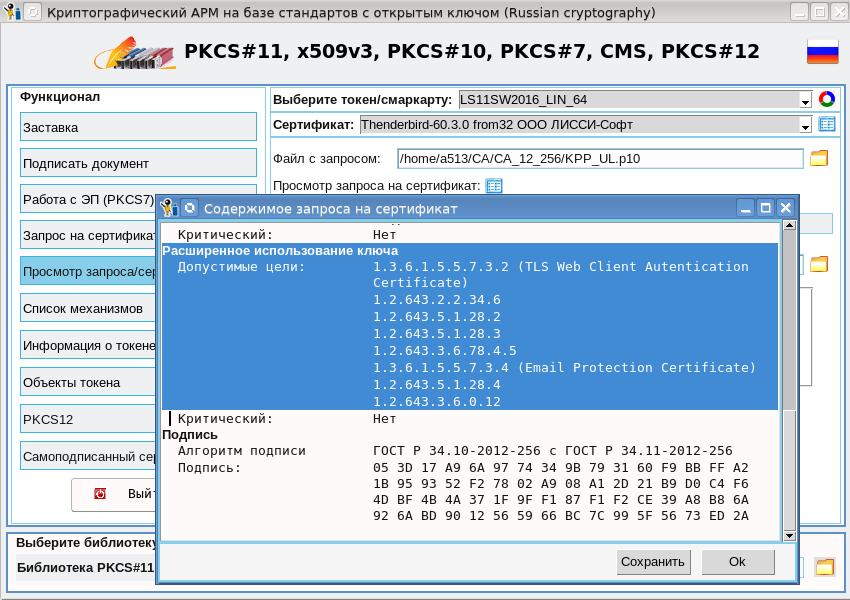Select Просмотр запроса/сертификата item

click(x=88, y=272)
